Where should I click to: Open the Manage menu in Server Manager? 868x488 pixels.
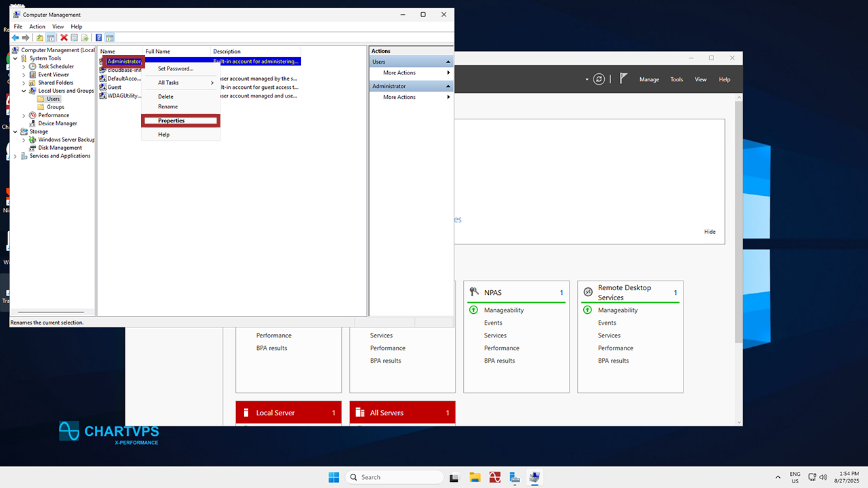[x=649, y=79]
